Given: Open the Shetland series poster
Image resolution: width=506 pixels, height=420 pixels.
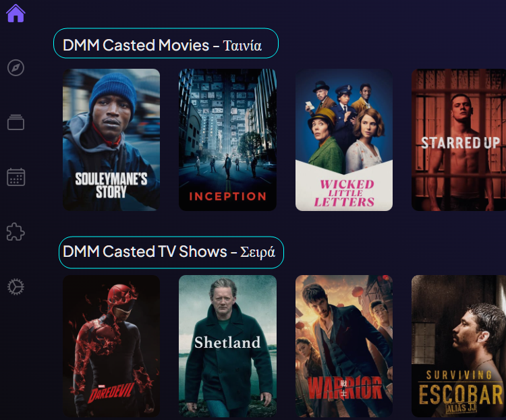Looking at the screenshot, I should point(227,346).
